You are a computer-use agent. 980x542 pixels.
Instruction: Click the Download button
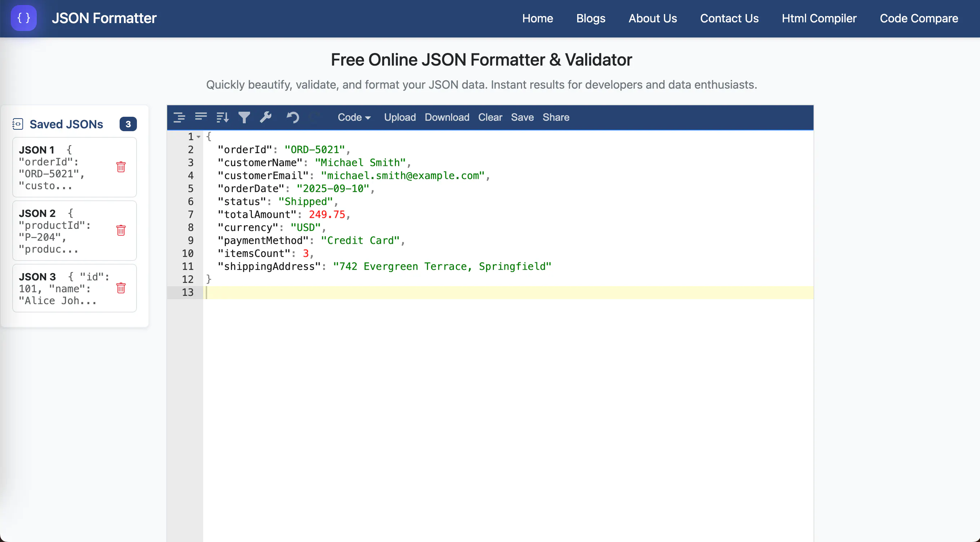tap(447, 117)
